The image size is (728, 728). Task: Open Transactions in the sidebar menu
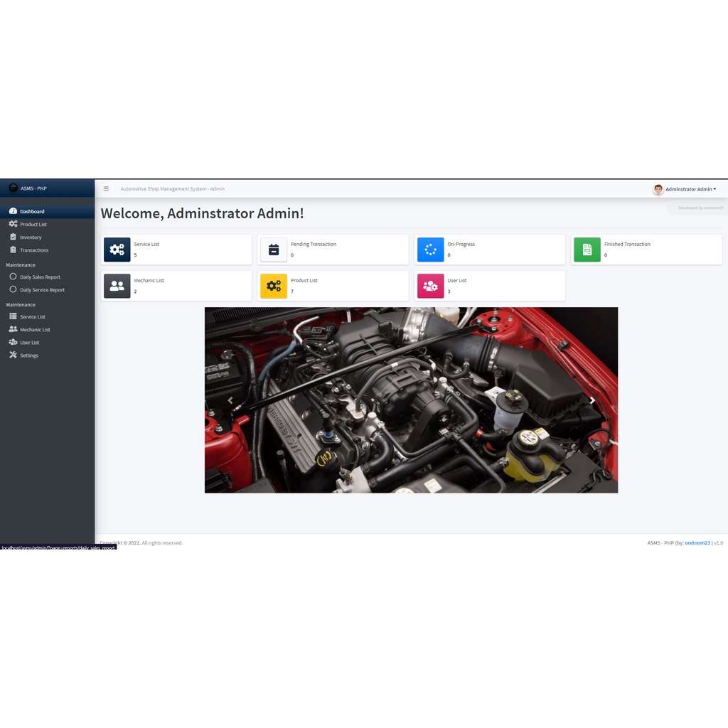pos(34,250)
